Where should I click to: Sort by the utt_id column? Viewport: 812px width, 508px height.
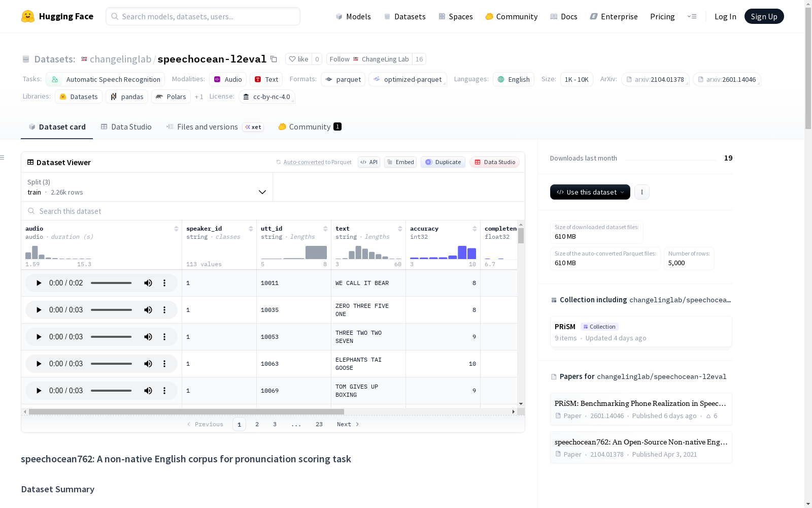pyautogui.click(x=325, y=229)
